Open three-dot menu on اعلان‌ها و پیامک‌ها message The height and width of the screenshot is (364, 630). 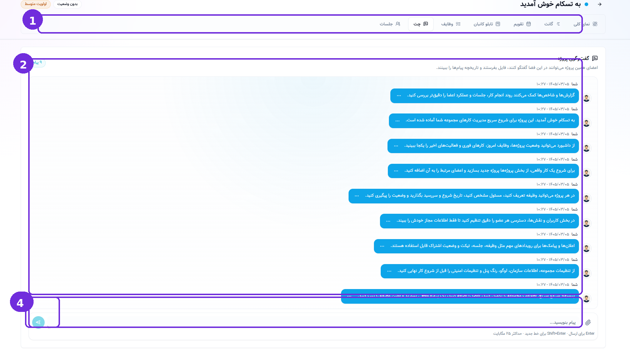click(x=382, y=246)
